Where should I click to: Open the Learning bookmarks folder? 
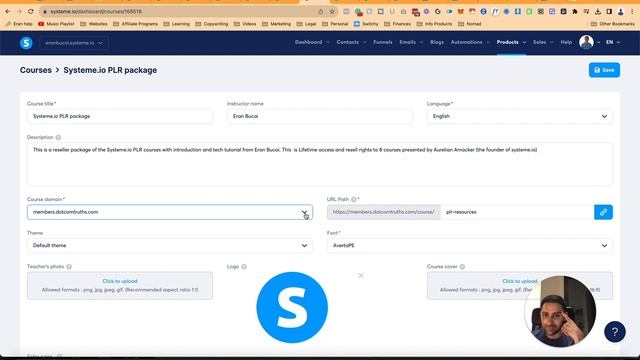pos(176,24)
